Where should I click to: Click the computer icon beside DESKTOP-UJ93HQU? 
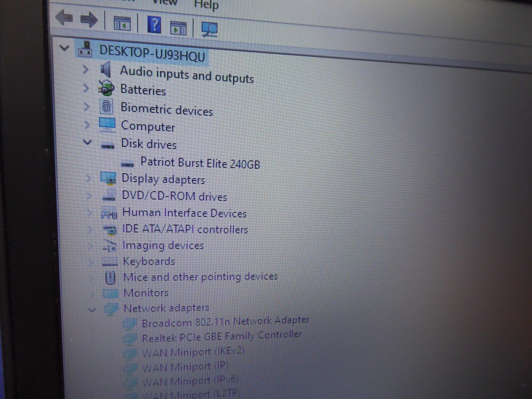tap(86, 49)
